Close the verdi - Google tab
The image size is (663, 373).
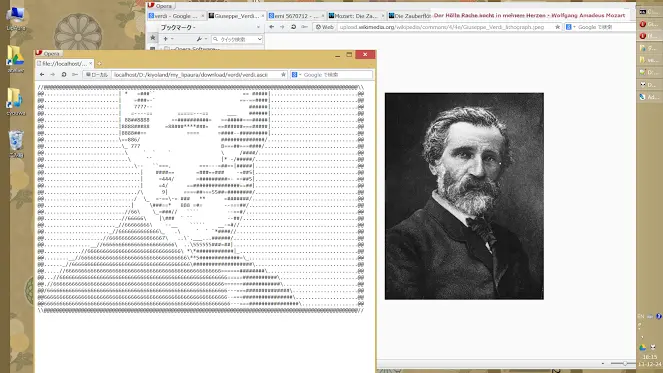pyautogui.click(x=203, y=16)
